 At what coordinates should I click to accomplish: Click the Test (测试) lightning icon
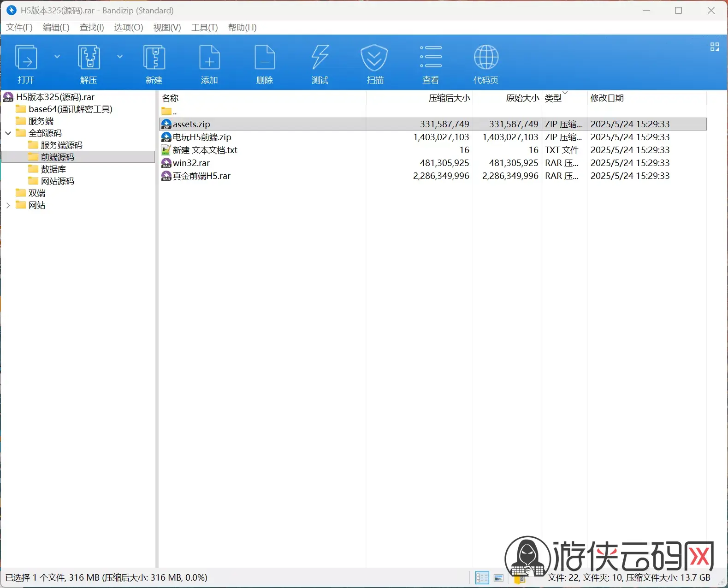(320, 58)
